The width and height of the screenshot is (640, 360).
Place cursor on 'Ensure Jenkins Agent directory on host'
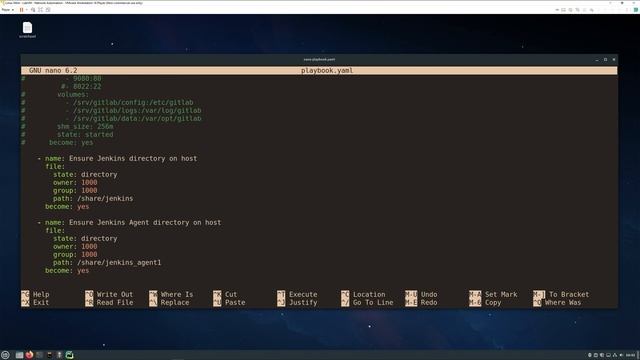click(145, 222)
